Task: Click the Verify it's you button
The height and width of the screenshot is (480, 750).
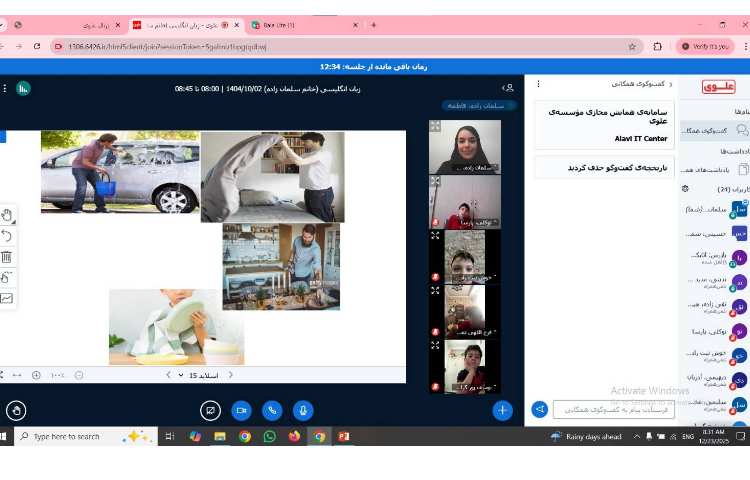Action: [705, 46]
